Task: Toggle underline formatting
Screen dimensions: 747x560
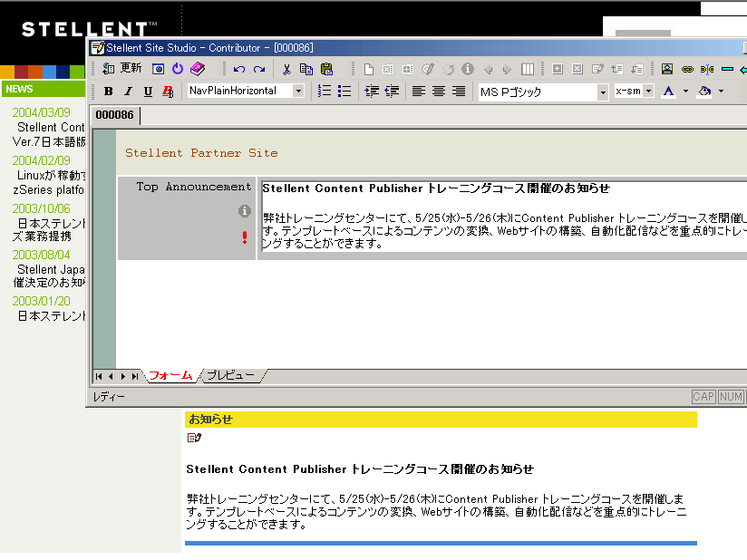Action: (148, 91)
